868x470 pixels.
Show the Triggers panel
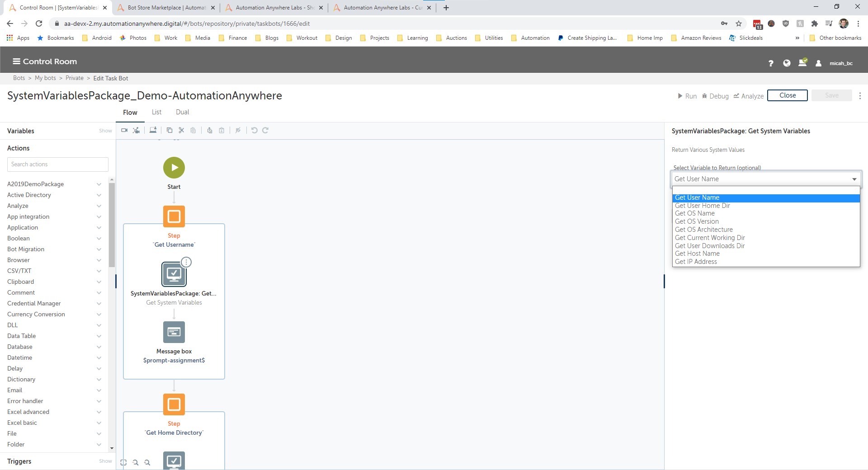pos(105,461)
